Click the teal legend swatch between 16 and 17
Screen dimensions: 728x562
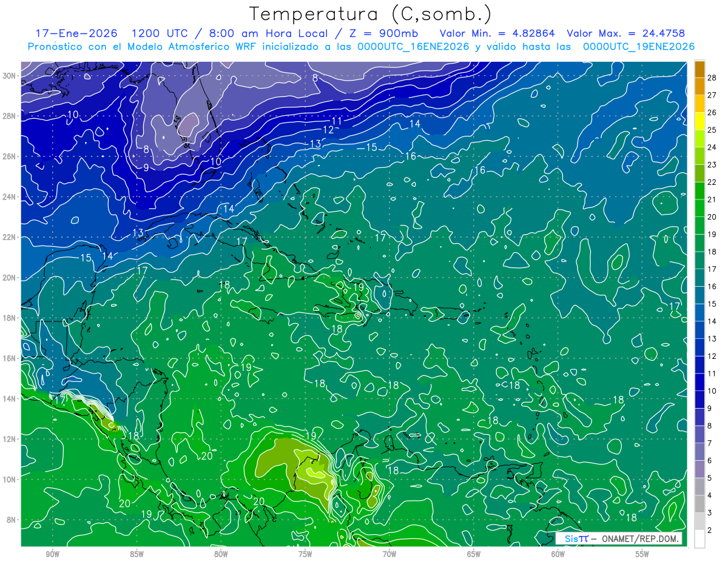700,278
